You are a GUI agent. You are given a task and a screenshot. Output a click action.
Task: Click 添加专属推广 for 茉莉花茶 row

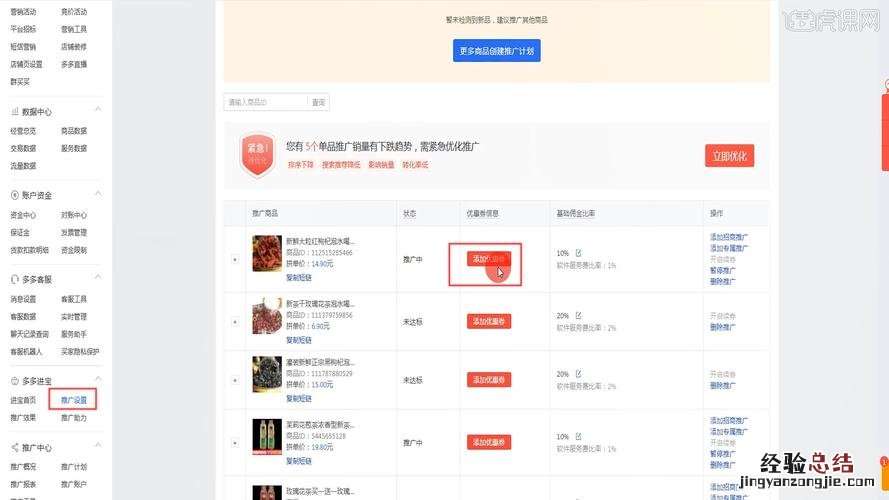coord(729,431)
